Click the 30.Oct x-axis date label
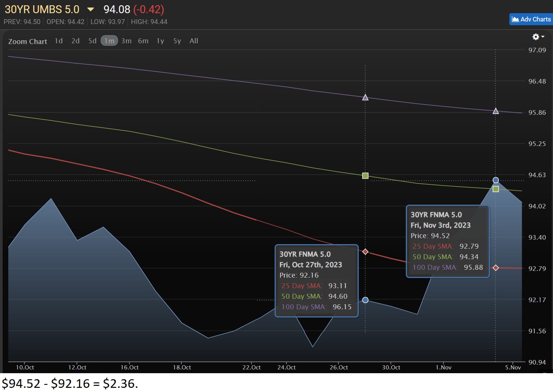The height and width of the screenshot is (392, 553). [391, 368]
